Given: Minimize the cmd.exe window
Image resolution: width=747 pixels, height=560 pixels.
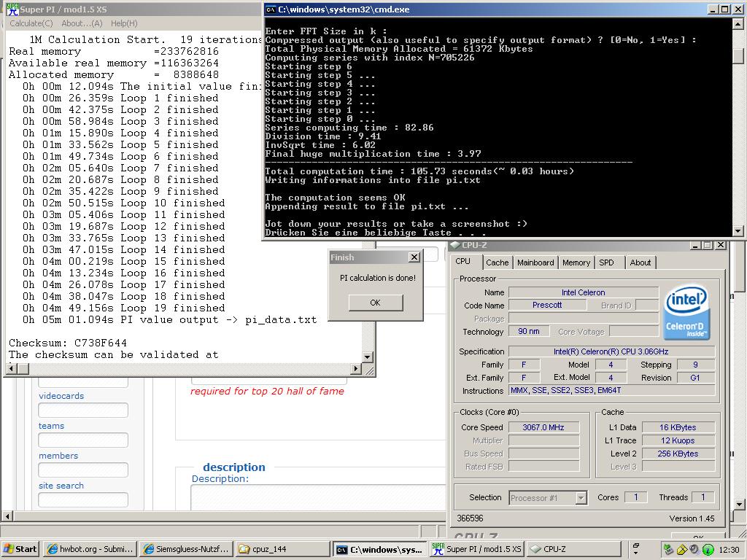Looking at the screenshot, I should (x=713, y=9).
